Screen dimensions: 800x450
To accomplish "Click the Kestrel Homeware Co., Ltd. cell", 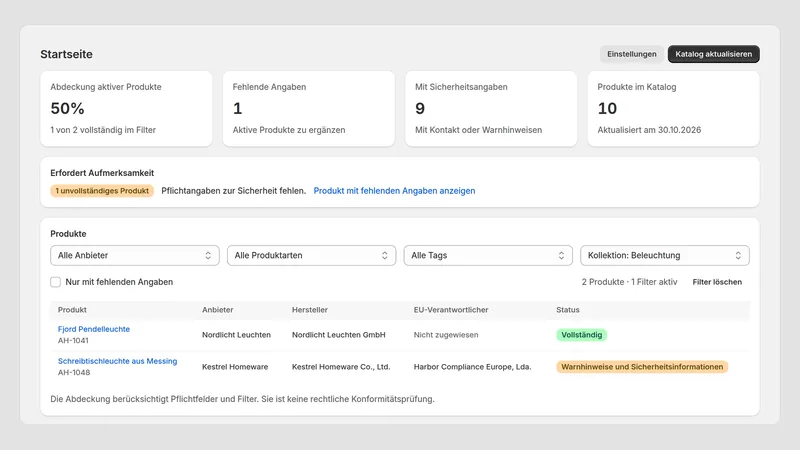I will (x=341, y=367).
